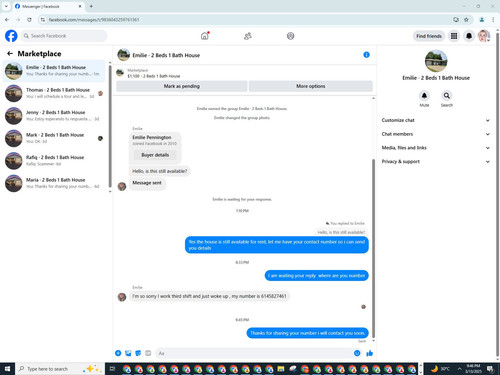Expand Media, files and links section
Image resolution: width=500 pixels, height=375 pixels.
click(x=435, y=148)
